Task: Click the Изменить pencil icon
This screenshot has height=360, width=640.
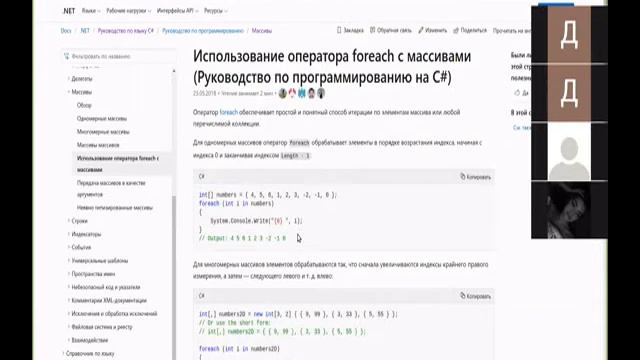Action: [x=421, y=30]
